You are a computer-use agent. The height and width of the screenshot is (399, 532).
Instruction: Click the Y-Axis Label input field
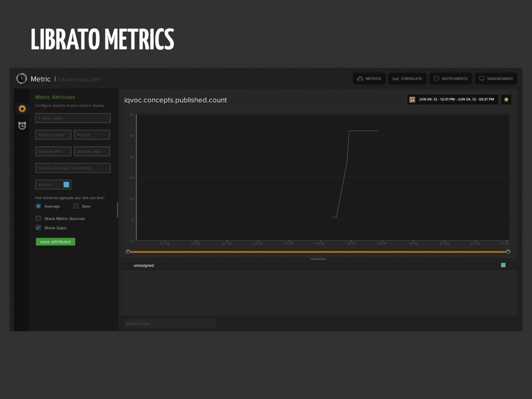pyautogui.click(x=73, y=118)
